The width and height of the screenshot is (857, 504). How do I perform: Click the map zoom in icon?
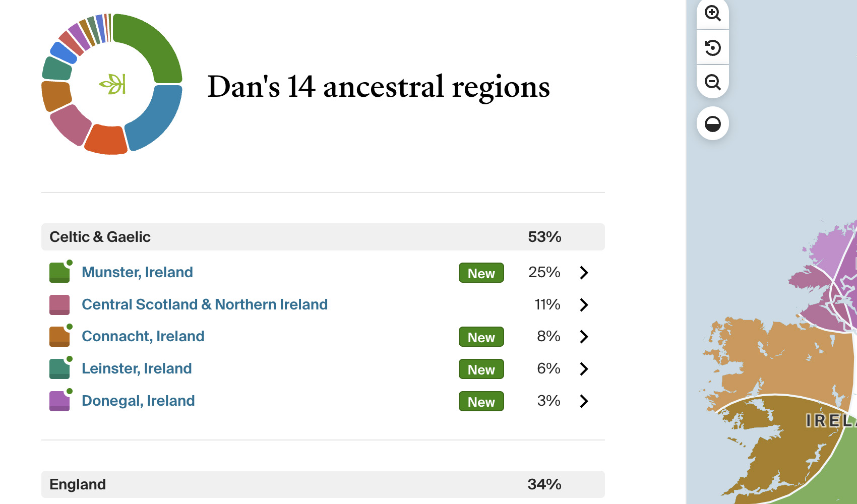coord(712,14)
